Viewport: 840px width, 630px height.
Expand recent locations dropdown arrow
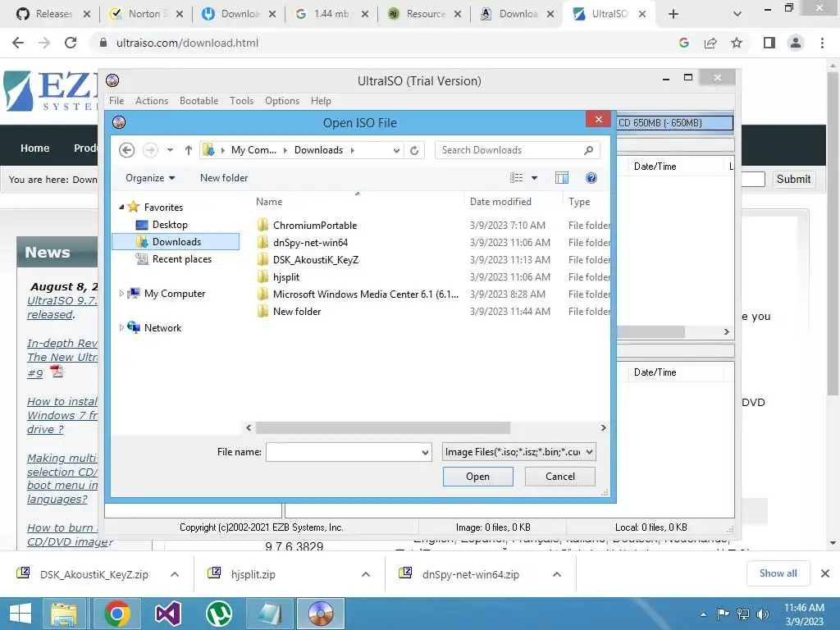pyautogui.click(x=170, y=151)
